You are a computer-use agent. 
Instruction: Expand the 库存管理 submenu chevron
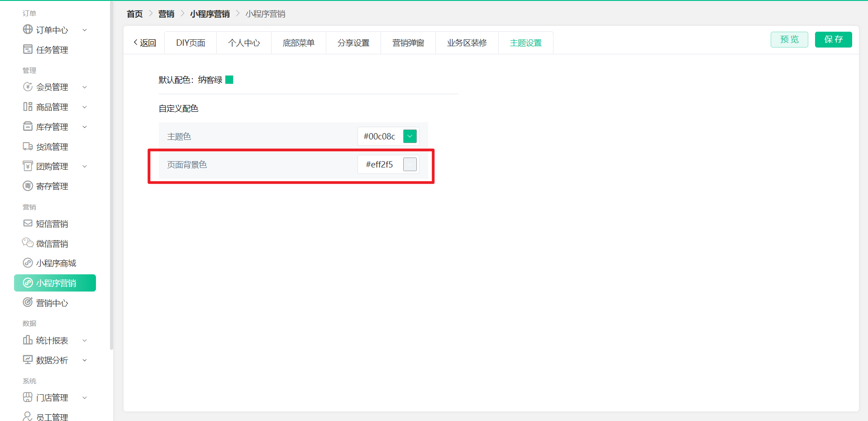pyautogui.click(x=85, y=127)
